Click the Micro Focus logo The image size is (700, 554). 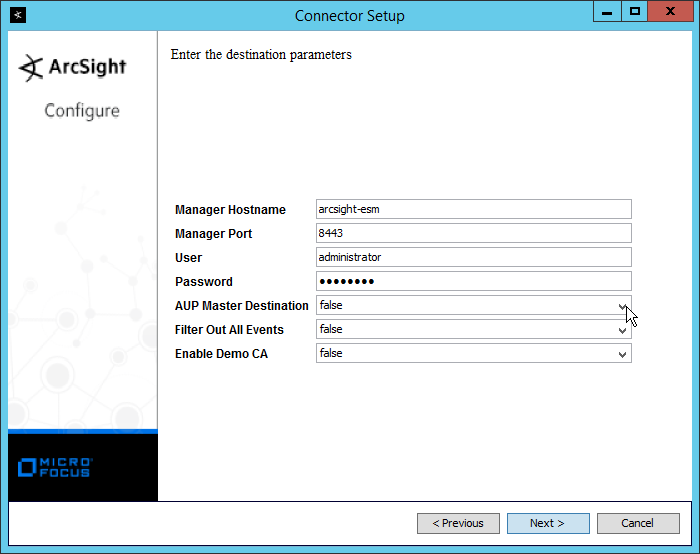pyautogui.click(x=55, y=466)
